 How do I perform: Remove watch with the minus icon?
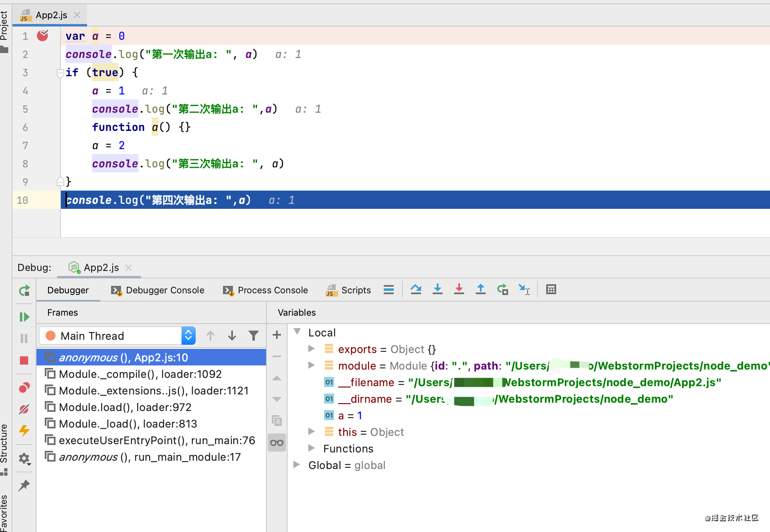(277, 356)
